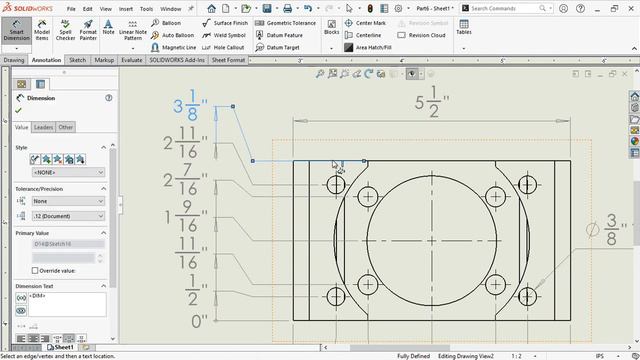The image size is (640, 360).
Task: Click the property panel vertical scrollbar
Action: click(113, 218)
